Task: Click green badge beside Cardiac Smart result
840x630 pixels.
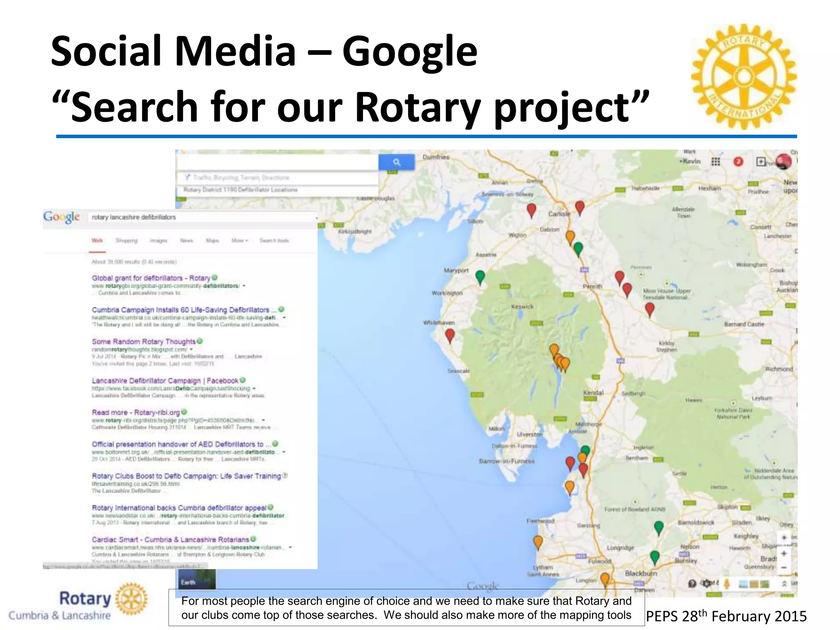Action: pos(253,539)
